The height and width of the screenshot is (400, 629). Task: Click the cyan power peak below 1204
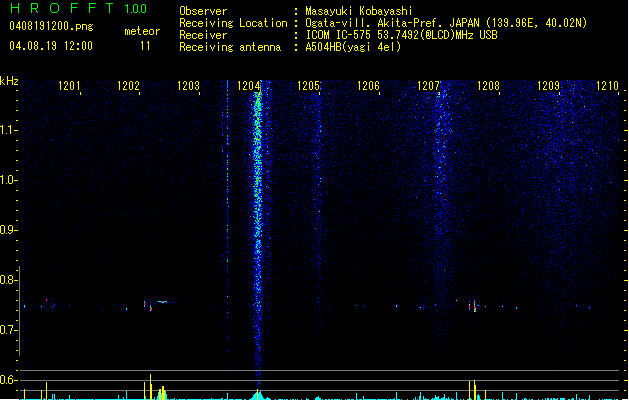259,395
